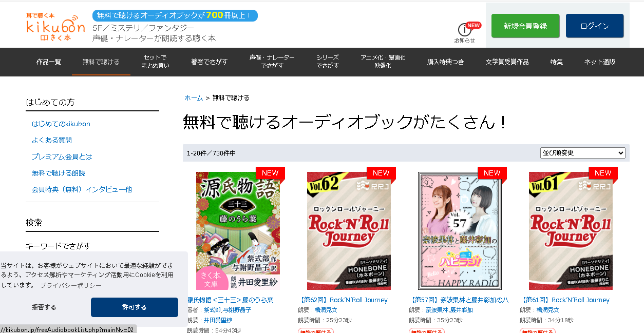Click the 検索 sidebar heading
This screenshot has width=644, height=333.
pos(34,223)
